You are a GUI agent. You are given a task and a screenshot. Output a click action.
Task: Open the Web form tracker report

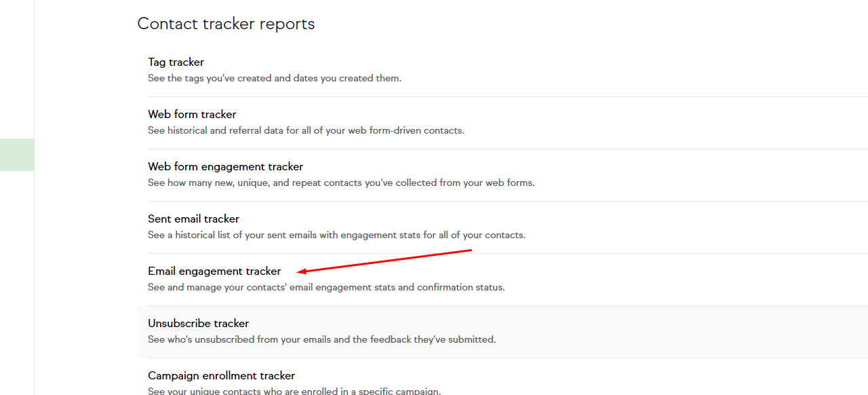[192, 115]
